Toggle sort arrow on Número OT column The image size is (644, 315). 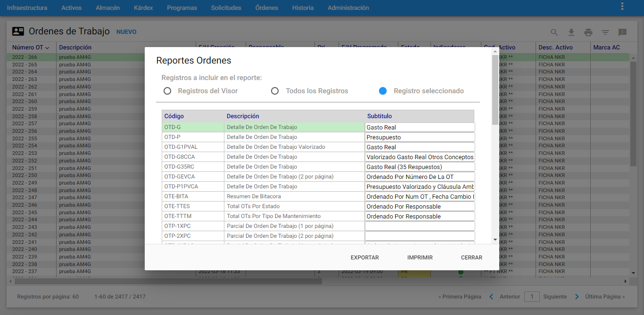point(47,48)
